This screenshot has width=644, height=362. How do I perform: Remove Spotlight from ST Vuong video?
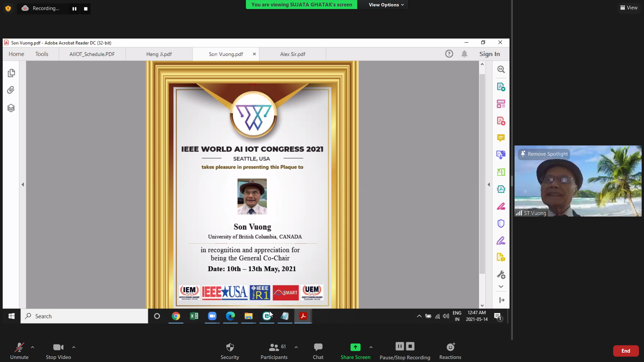tap(544, 154)
